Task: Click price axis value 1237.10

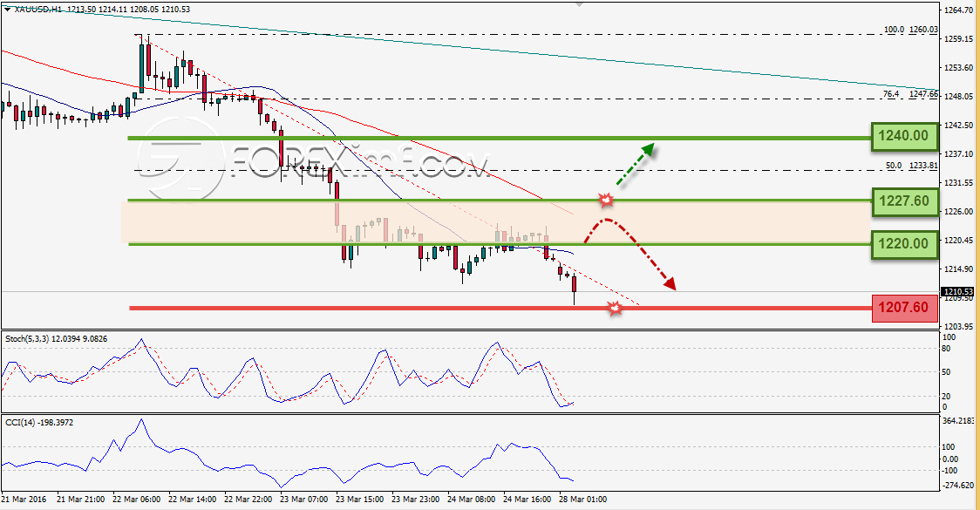Action: (958, 153)
